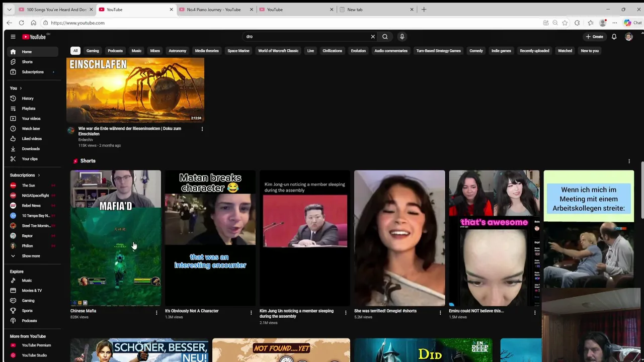
Task: Open the YouTube hamburger guide menu
Action: click(x=13, y=37)
